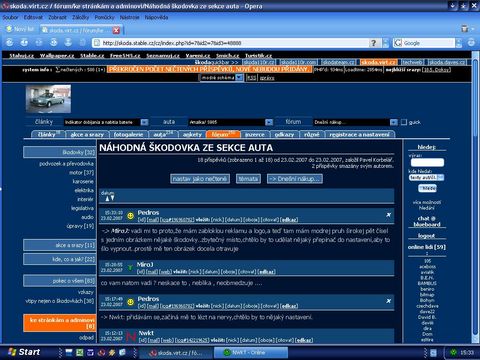Close the skoda.virt.cz tab with red X
This screenshot has height=360, width=480.
pyautogui.click(x=116, y=30)
